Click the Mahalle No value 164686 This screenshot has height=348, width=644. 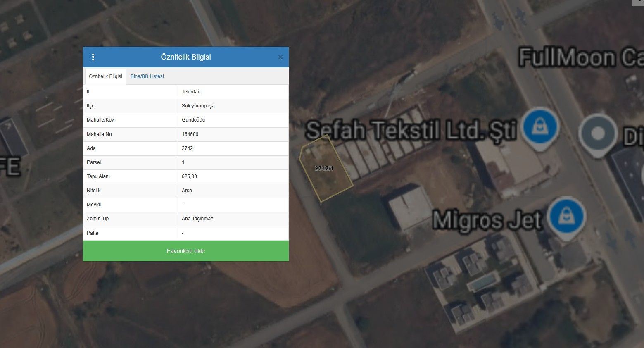[190, 134]
